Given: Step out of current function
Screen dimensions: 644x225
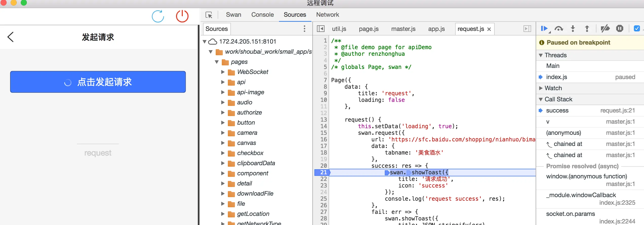Looking at the screenshot, I should (587, 29).
